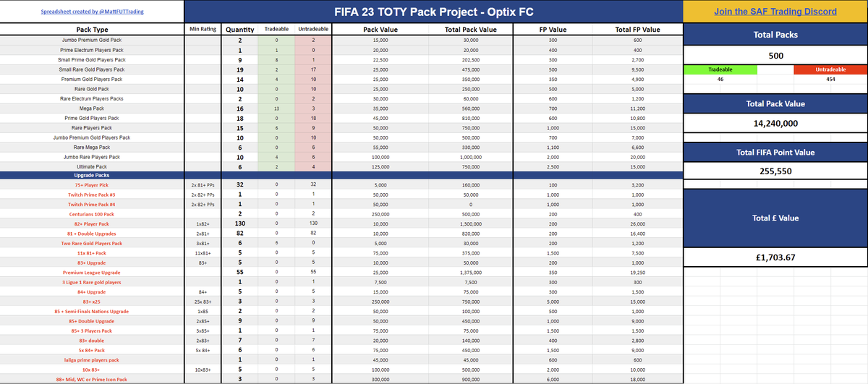Open the 'Spreadsheet created by @MattFUTTrading' link

(x=91, y=12)
